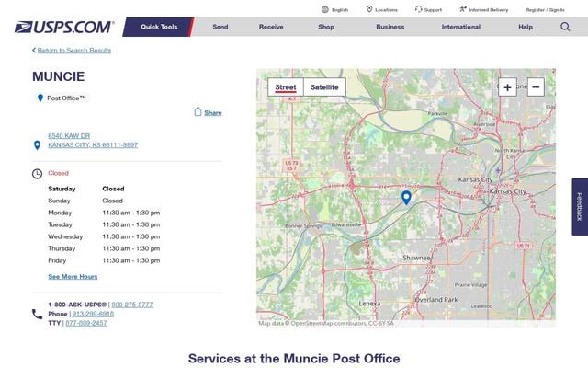The height and width of the screenshot is (368, 588).
Task: Click the Overland Park map label
Action: point(436,300)
